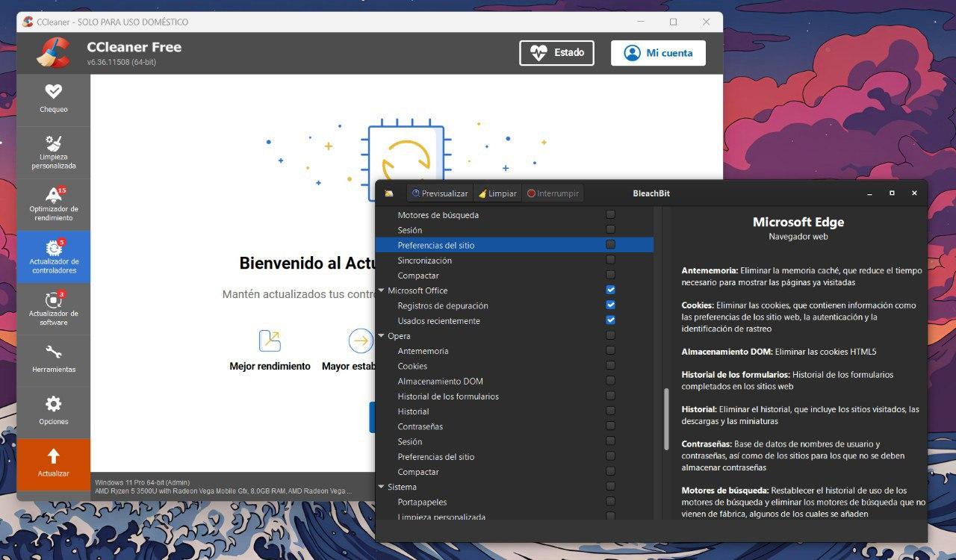Open Limpieza personalizada in CCleaner sidebar

click(x=53, y=152)
